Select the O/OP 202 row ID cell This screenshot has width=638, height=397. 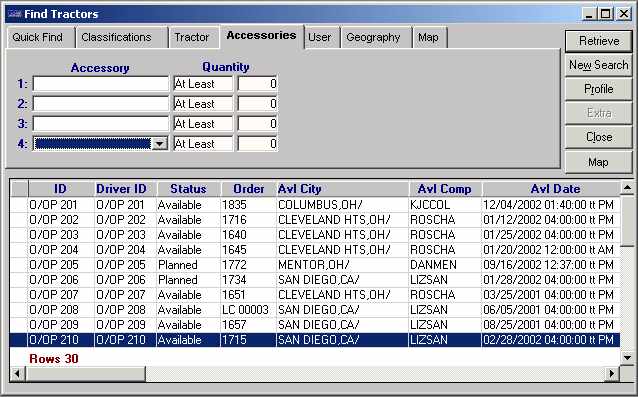tap(60, 220)
